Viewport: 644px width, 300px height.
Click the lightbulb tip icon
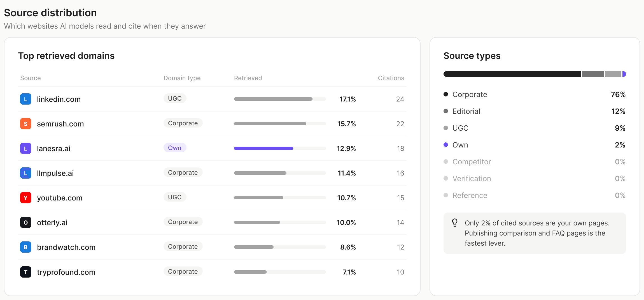click(455, 223)
